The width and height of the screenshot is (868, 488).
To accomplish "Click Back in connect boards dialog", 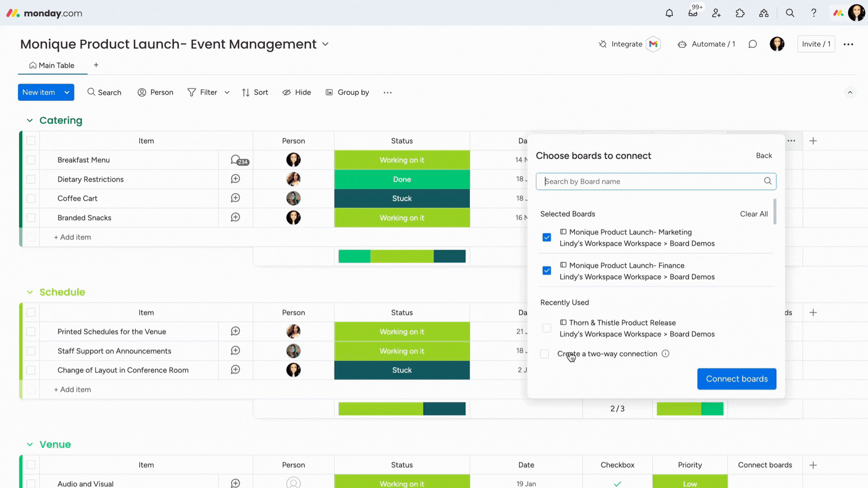I will pyautogui.click(x=764, y=155).
